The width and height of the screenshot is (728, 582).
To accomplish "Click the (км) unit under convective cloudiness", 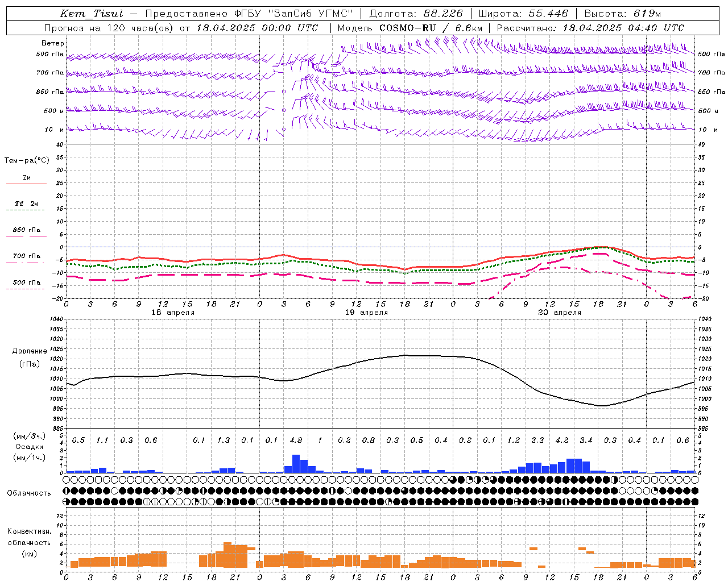I will [x=30, y=554].
